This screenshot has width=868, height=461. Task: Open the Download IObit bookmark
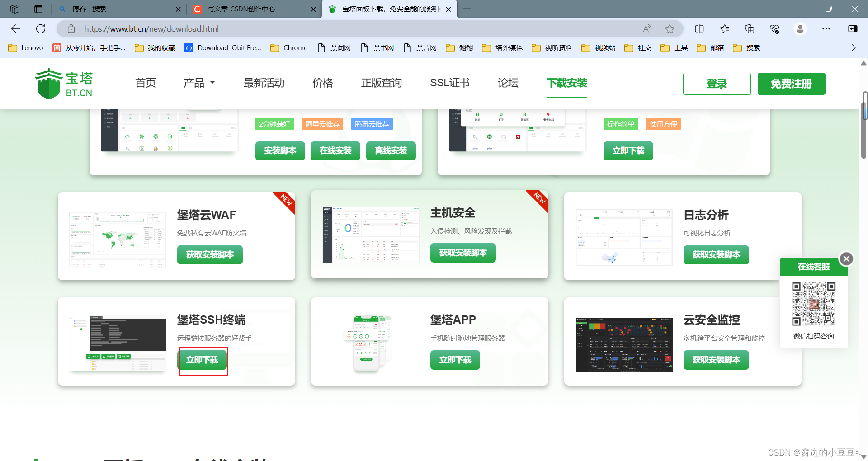pos(223,48)
